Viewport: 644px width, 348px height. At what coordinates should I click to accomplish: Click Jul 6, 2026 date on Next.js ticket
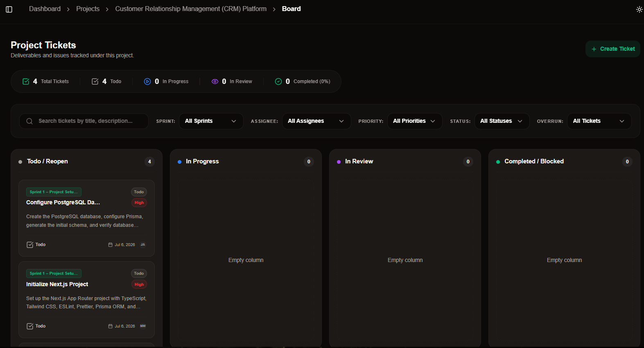coord(124,326)
